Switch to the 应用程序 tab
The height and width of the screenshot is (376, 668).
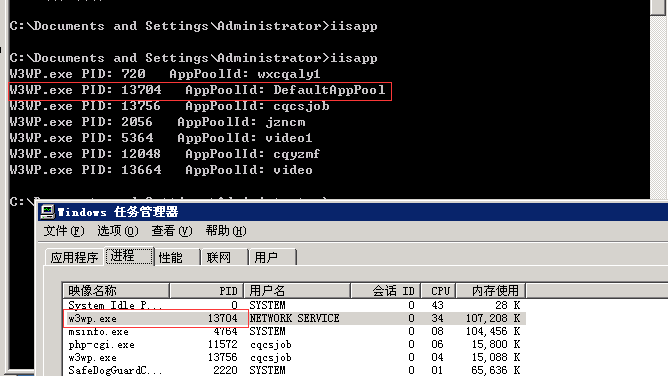75,257
